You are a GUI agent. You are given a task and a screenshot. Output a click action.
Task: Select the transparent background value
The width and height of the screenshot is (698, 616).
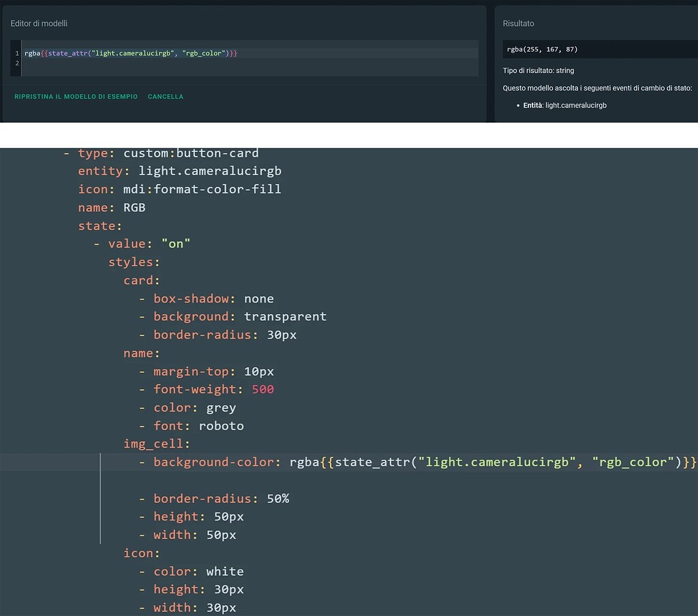[285, 316]
